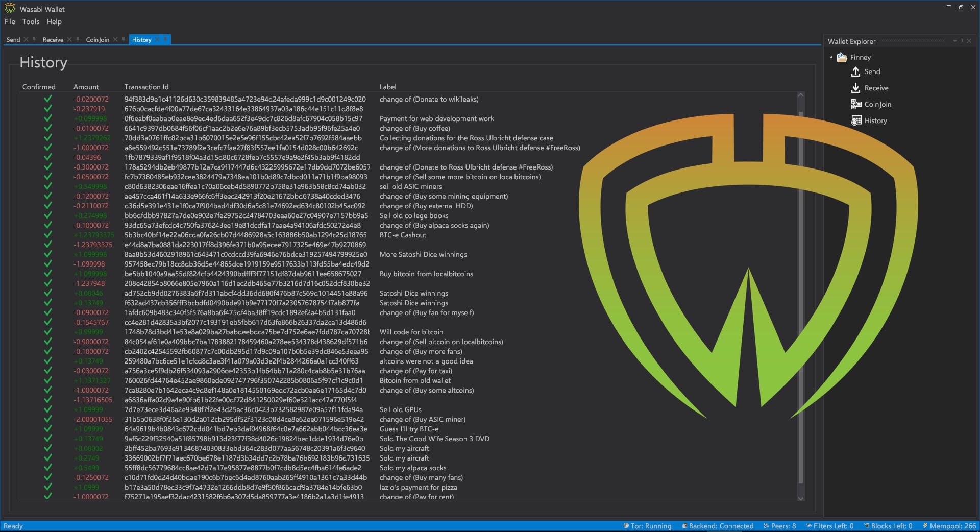This screenshot has height=532, width=980.
Task: Click the Send upload icon in Wallet Explorer
Action: [x=856, y=72]
